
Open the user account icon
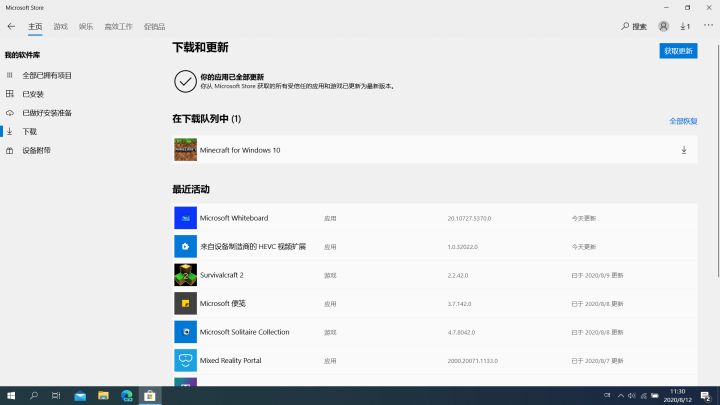(x=663, y=26)
